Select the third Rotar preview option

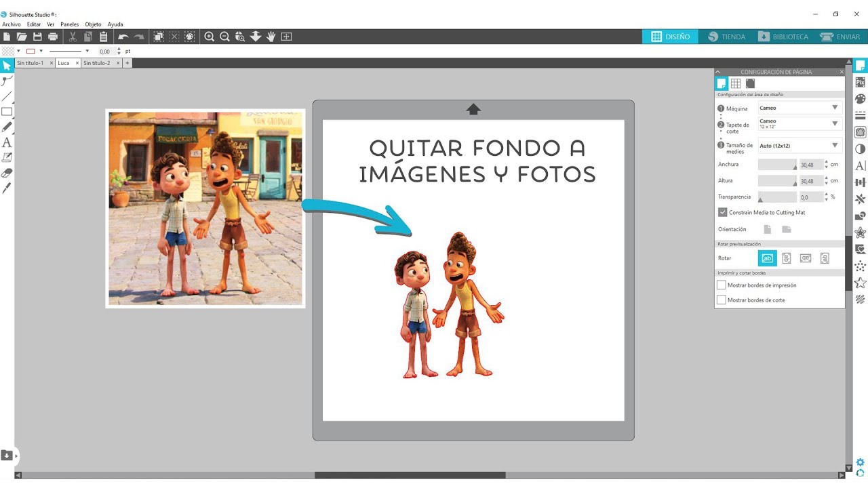(806, 258)
